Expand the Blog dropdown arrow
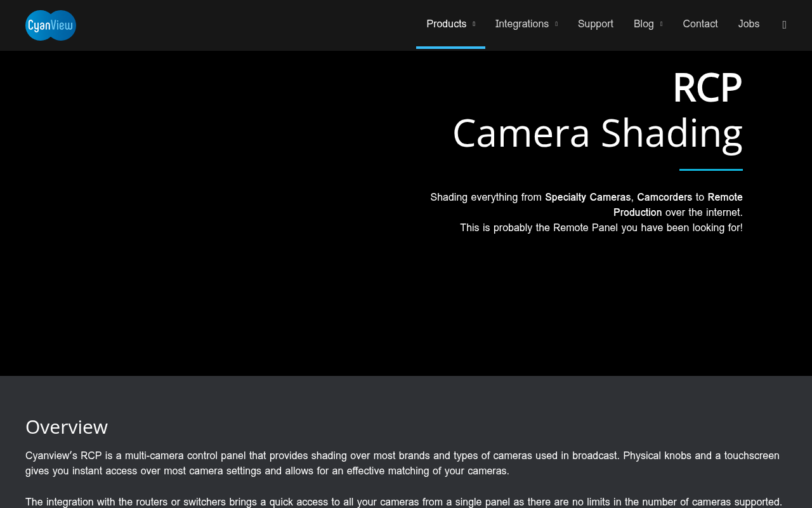The image size is (812, 508). pyautogui.click(x=661, y=25)
